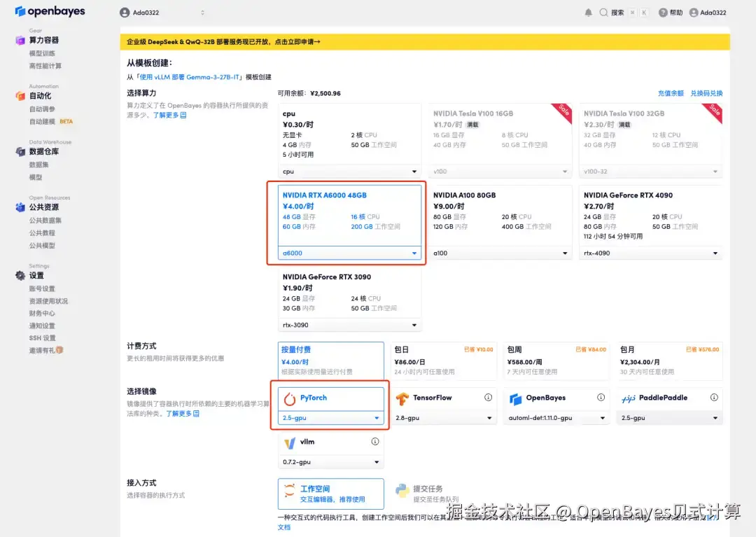Open Ada0322 user avatar at top right
The width and height of the screenshot is (756, 537).
point(693,13)
